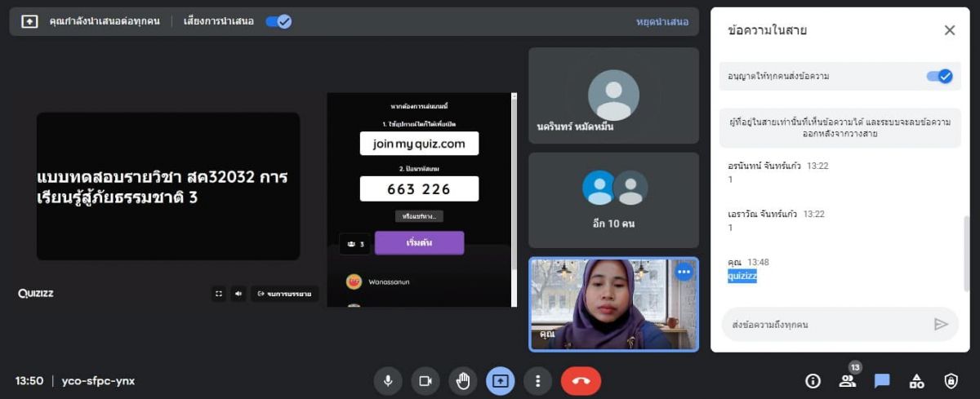Raise hand in the meeting

[463, 381]
